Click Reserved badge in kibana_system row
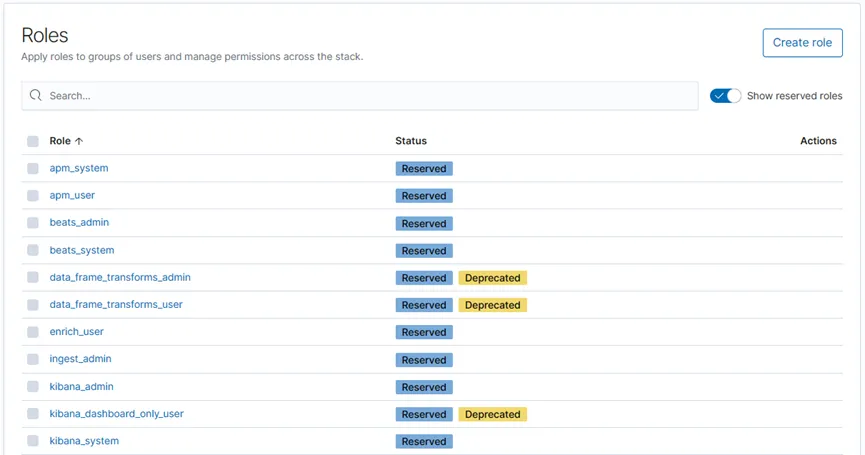Image resolution: width=865 pixels, height=455 pixels. pyautogui.click(x=424, y=441)
